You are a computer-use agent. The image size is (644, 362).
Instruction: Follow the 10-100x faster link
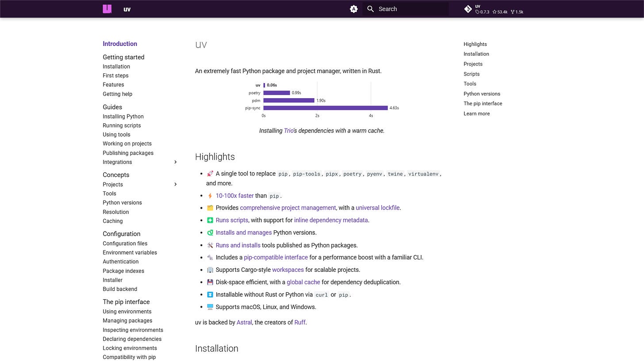(234, 195)
